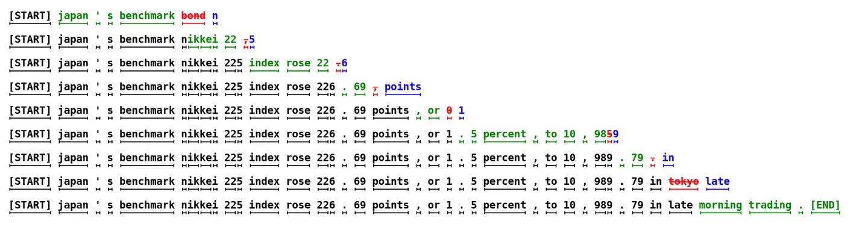This screenshot has width=868, height=230.
Task: Select the green word "rose" in the third line
Action: click(x=298, y=63)
